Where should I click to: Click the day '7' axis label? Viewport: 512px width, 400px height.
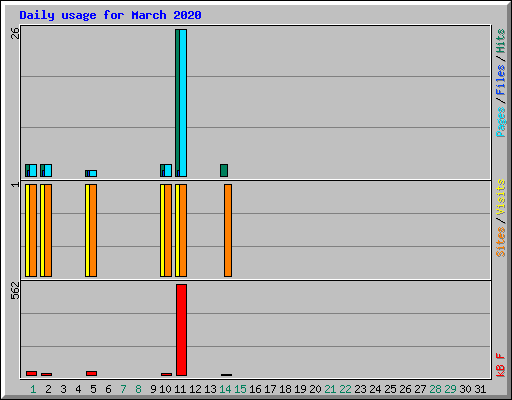point(123,389)
